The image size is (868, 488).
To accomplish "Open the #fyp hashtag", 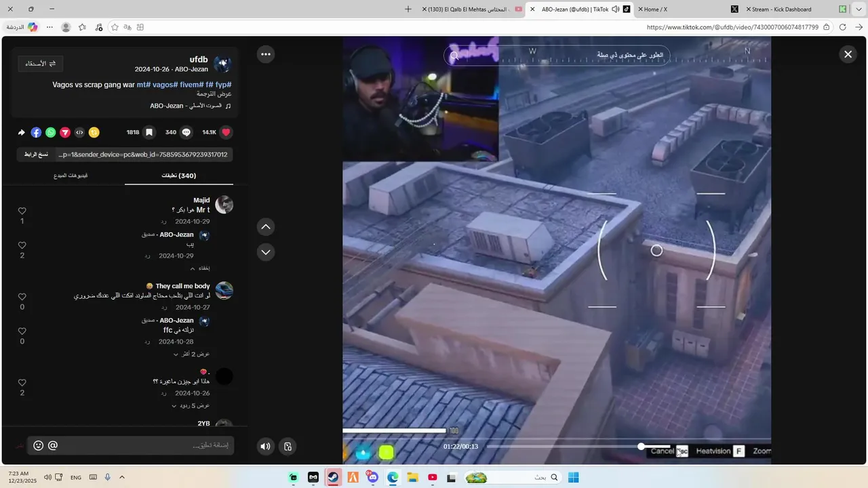I will tap(224, 85).
